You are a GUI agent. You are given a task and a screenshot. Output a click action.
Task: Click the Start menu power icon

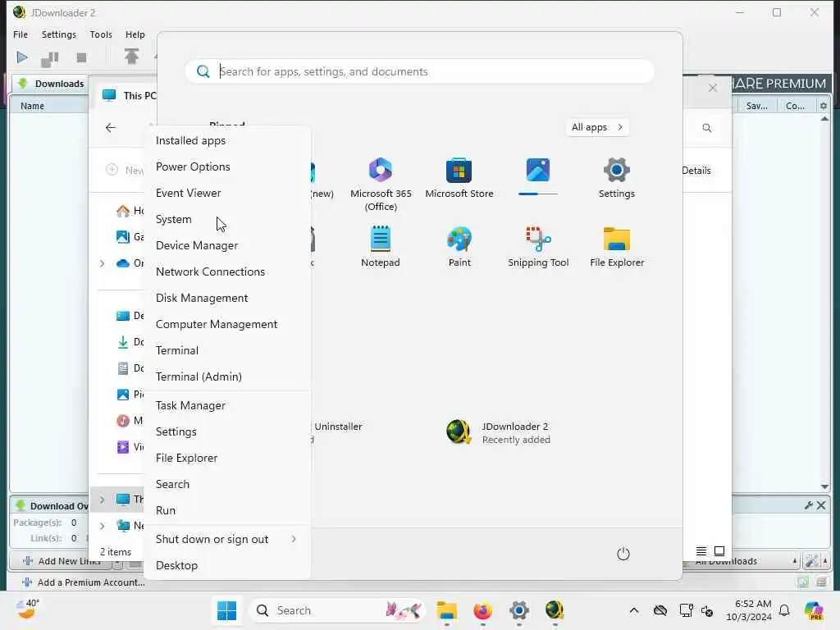point(623,554)
